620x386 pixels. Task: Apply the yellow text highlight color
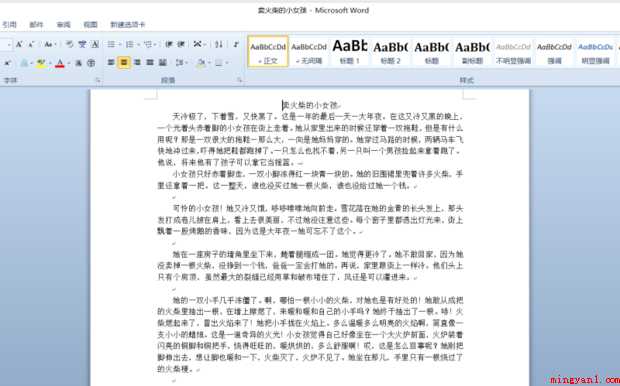(x=41, y=62)
